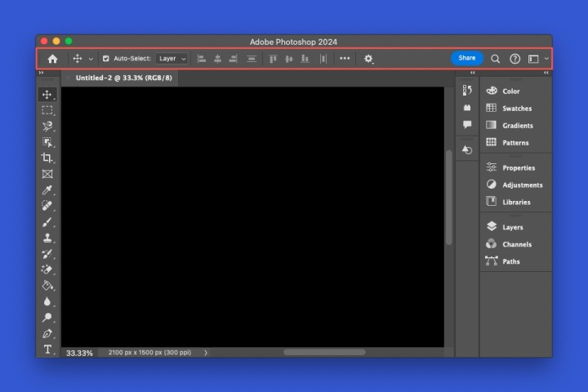The height and width of the screenshot is (392, 588).
Task: Click the Home icon in options bar
Action: pos(52,59)
